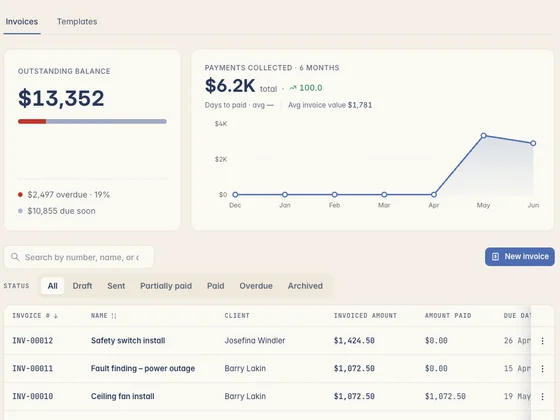Screen dimensions: 560x420
Task: Select Safety switch install invoice name
Action: [x=128, y=341]
